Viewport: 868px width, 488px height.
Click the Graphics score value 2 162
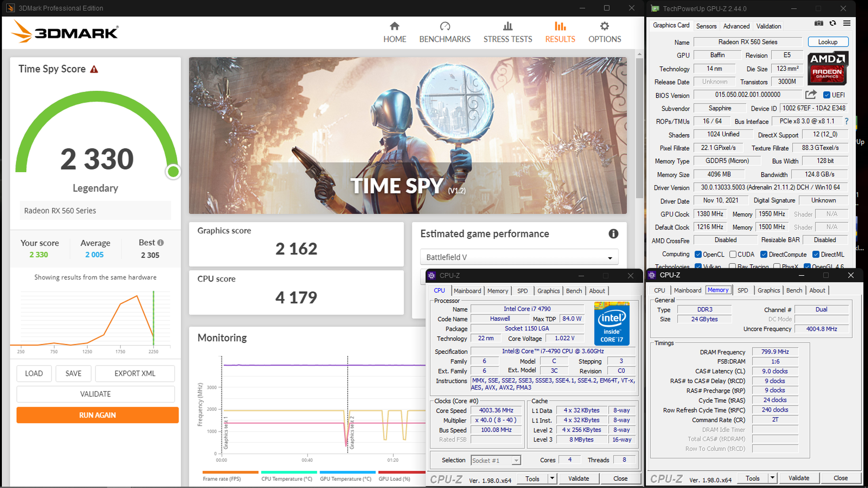296,249
